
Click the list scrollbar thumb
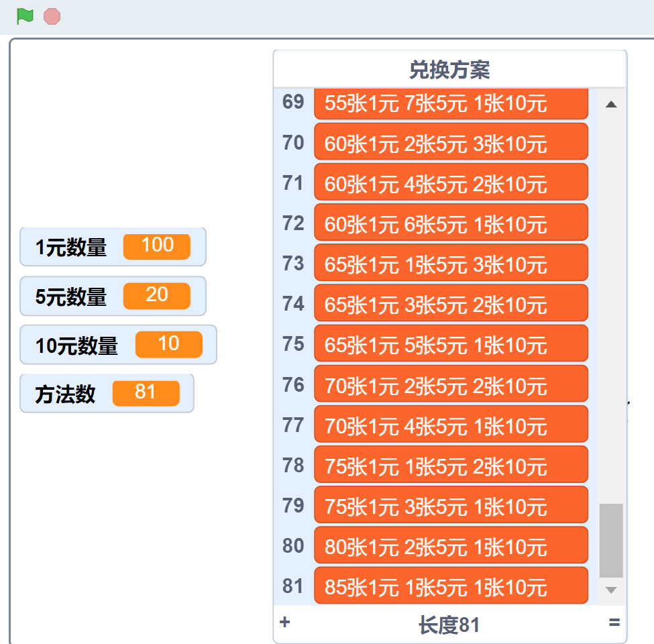[611, 540]
